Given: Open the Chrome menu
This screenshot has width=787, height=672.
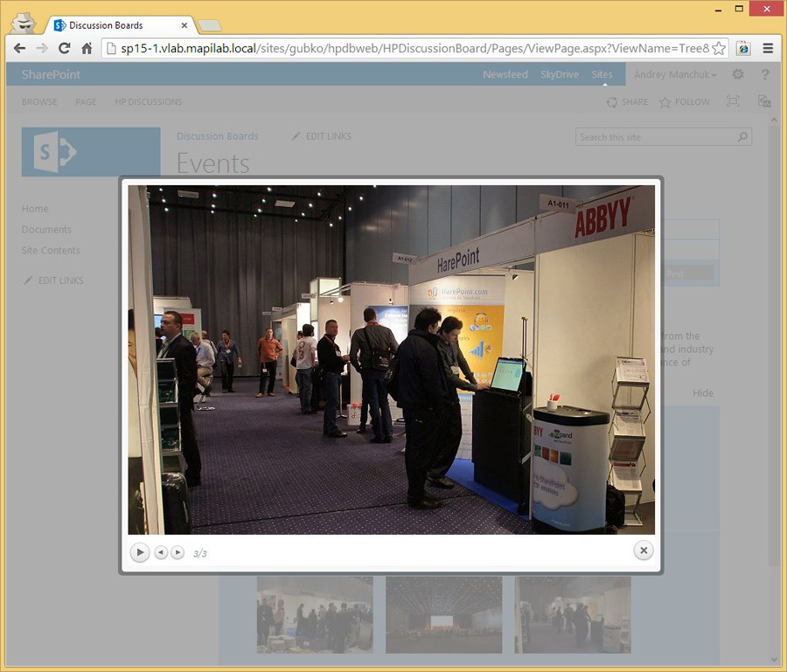Looking at the screenshot, I should [x=768, y=48].
